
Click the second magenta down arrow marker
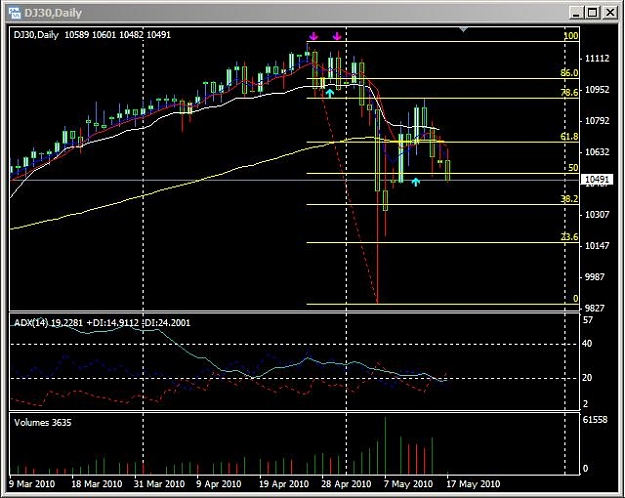(337, 36)
